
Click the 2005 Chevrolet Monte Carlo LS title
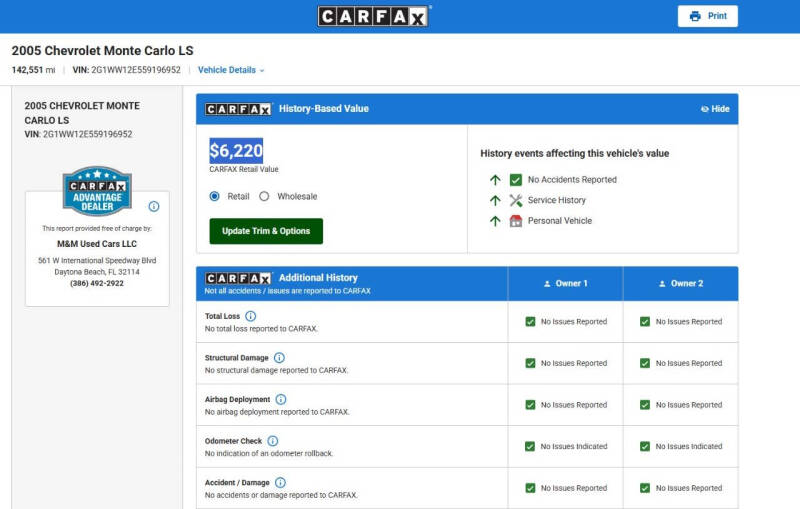coord(103,50)
